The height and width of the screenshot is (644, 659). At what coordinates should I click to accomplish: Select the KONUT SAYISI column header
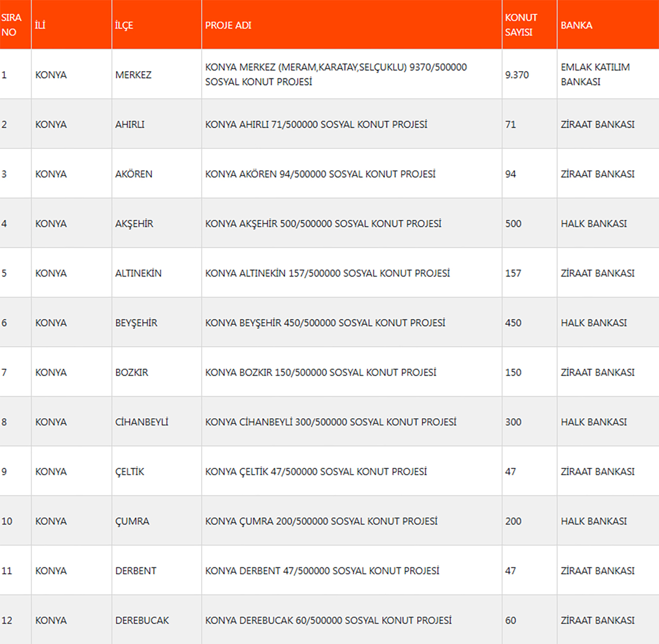point(521,25)
